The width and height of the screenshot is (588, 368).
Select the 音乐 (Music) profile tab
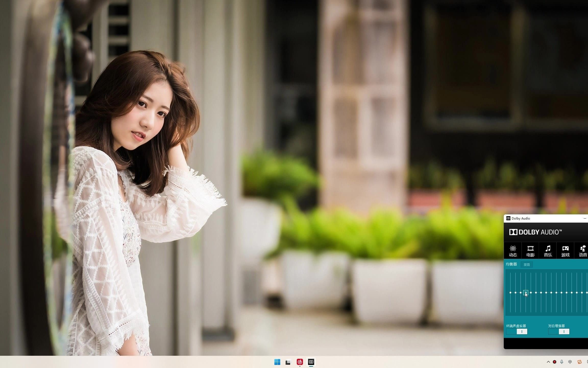click(x=548, y=250)
